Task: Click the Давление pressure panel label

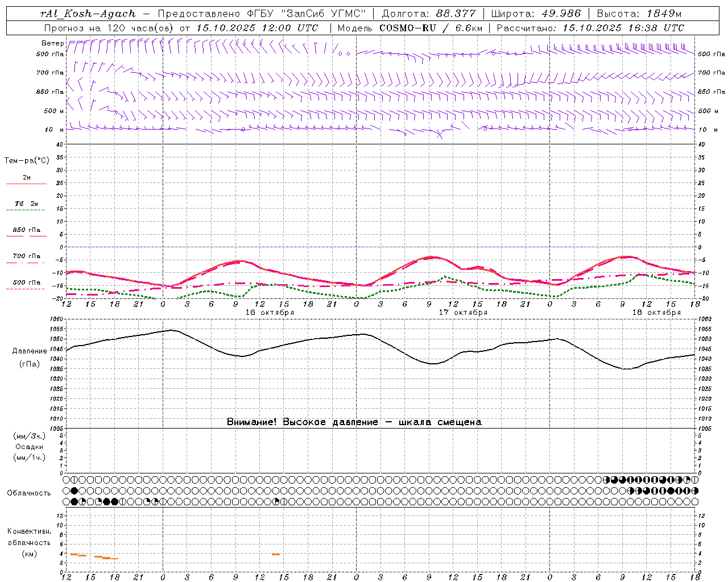Action: pos(30,351)
